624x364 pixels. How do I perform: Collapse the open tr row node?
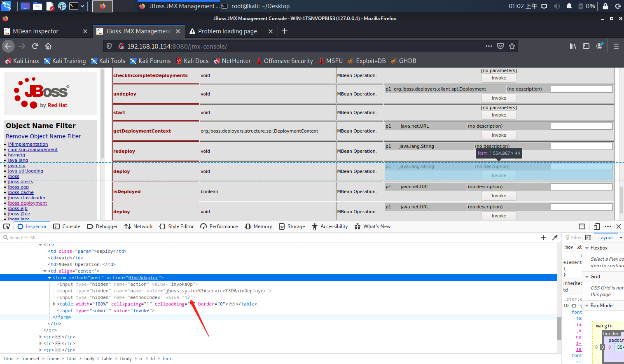click(40, 245)
